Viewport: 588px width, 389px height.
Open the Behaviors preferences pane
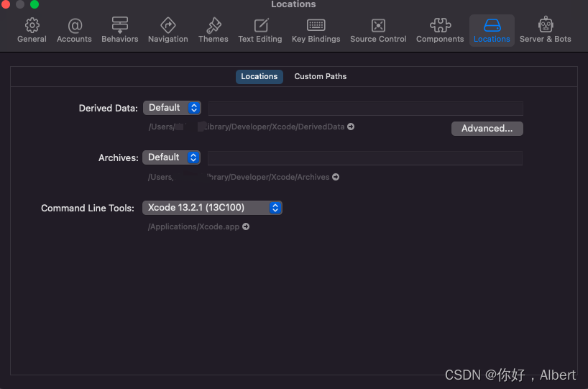point(120,30)
